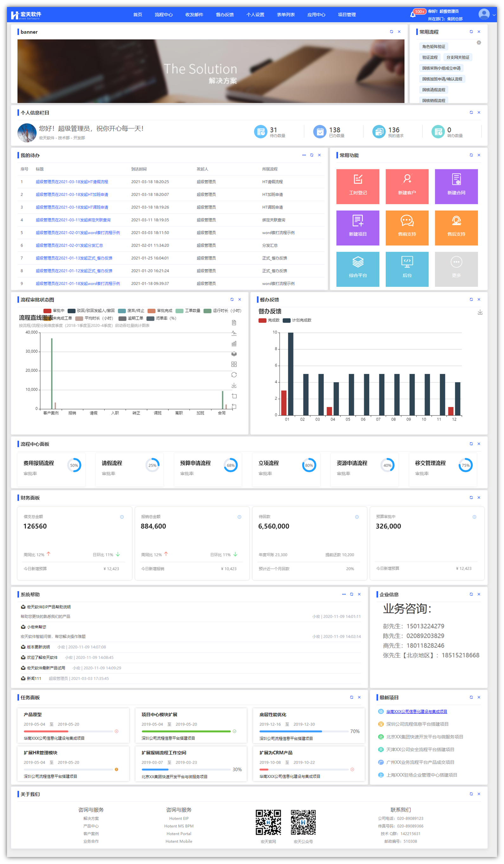This screenshot has height=864, width=504.
Task: Open the more menu in 我的待办
Action: pyautogui.click(x=304, y=155)
